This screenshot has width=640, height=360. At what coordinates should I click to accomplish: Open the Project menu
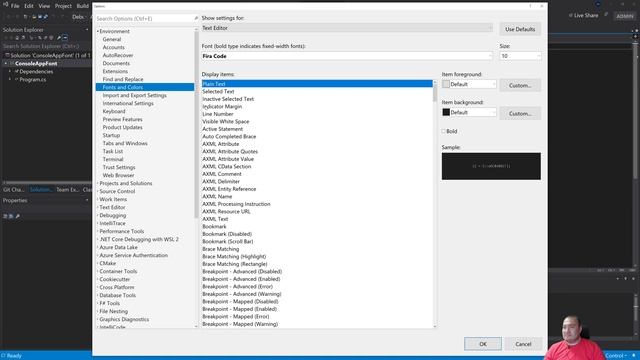[x=63, y=6]
